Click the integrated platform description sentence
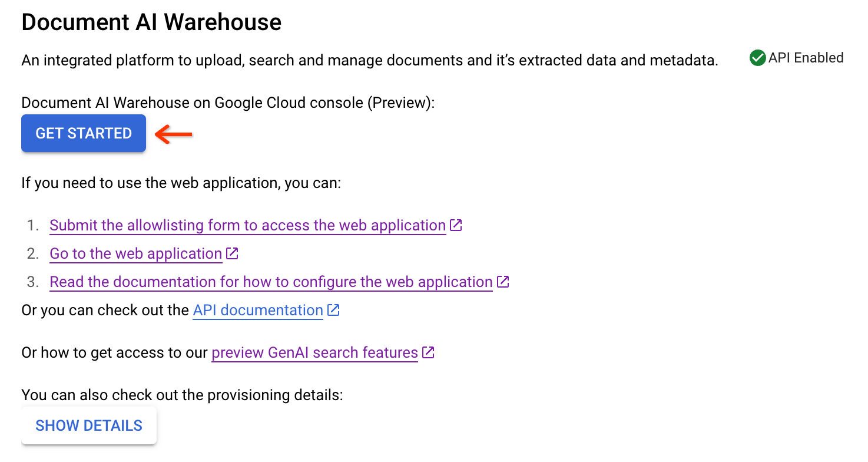Screen dimensions: 868x462 click(x=369, y=60)
